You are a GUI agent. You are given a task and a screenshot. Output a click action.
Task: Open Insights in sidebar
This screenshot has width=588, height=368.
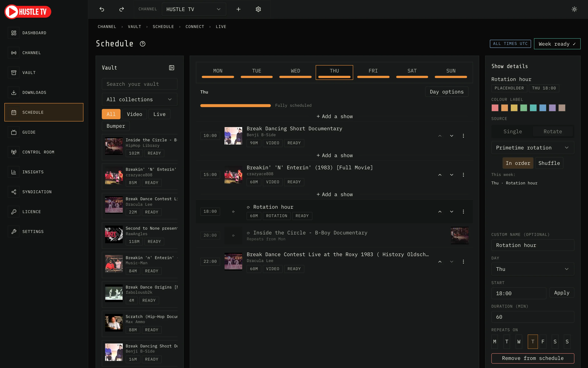(44, 172)
